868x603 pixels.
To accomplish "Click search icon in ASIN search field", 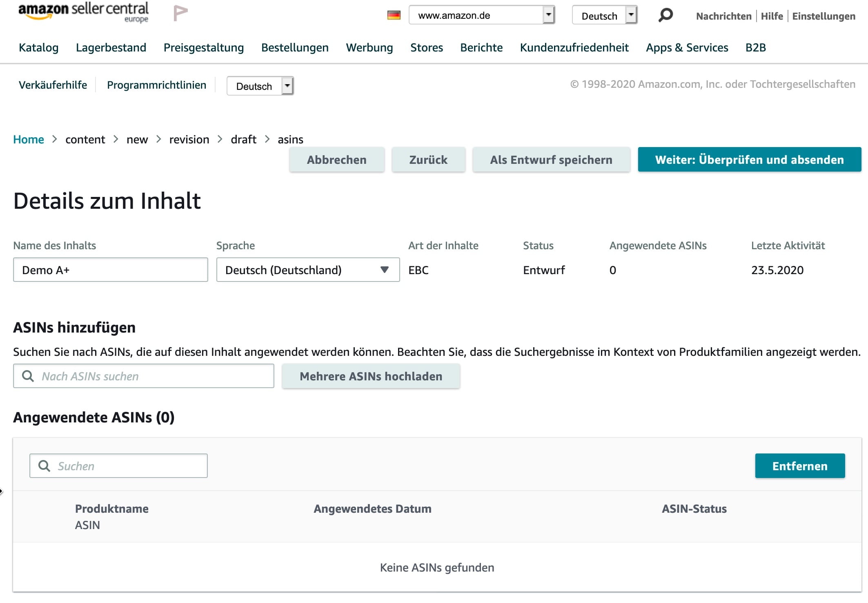I will tap(28, 376).
